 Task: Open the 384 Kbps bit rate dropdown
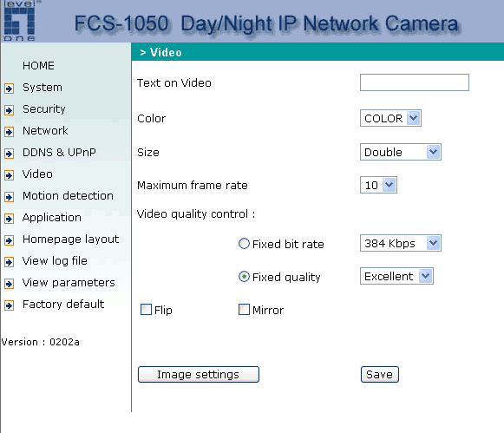click(x=401, y=243)
